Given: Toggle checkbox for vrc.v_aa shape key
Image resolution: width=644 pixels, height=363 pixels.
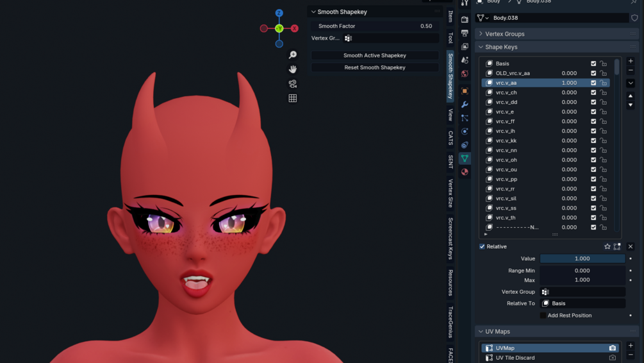Looking at the screenshot, I should (x=593, y=83).
